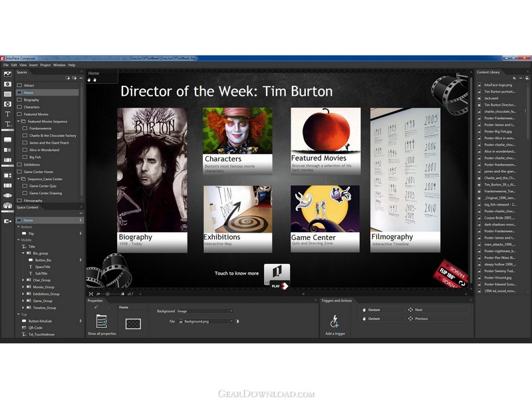Open the Window menu
This screenshot has width=532, height=399.
tap(59, 65)
